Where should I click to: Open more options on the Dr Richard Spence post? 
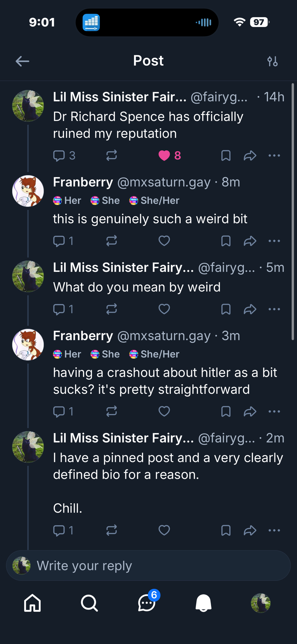click(274, 156)
